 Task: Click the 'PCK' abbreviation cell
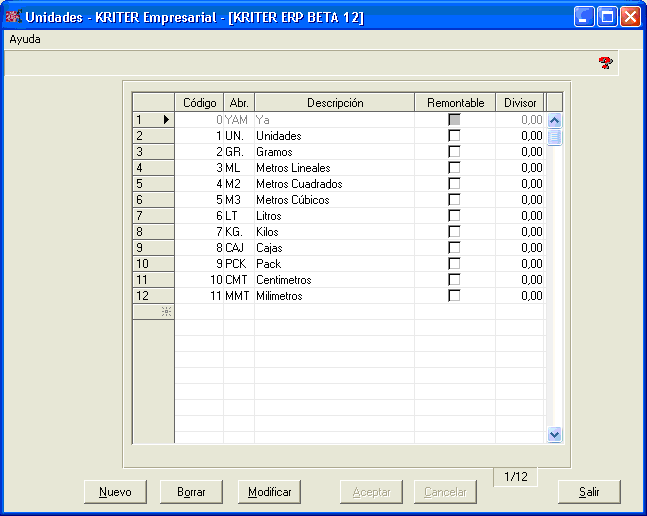pos(239,264)
